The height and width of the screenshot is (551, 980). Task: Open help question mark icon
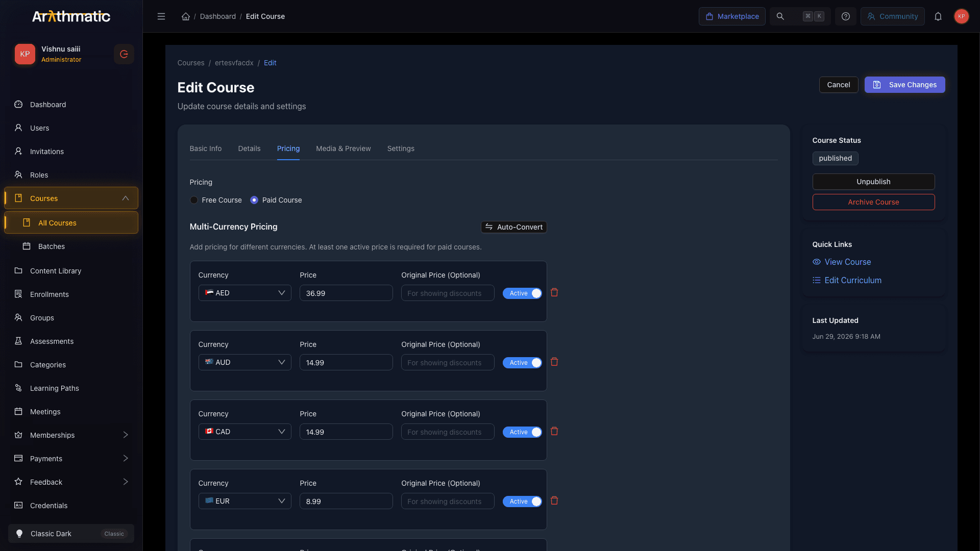click(x=846, y=16)
